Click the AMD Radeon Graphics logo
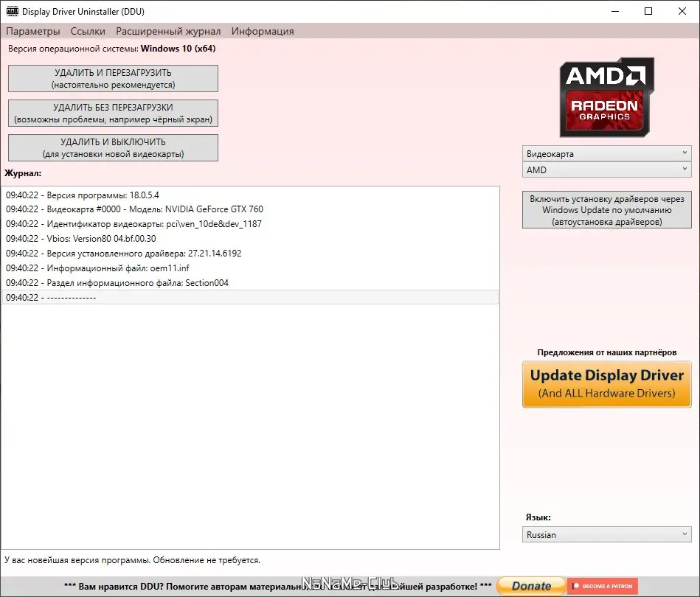Image resolution: width=700 pixels, height=597 pixels. 607,97
